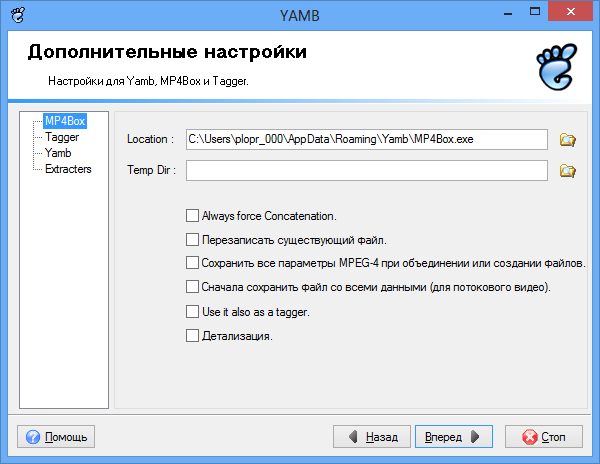Viewport: 600px width, 464px height.
Task: Go back with the Назад button
Action: click(372, 436)
